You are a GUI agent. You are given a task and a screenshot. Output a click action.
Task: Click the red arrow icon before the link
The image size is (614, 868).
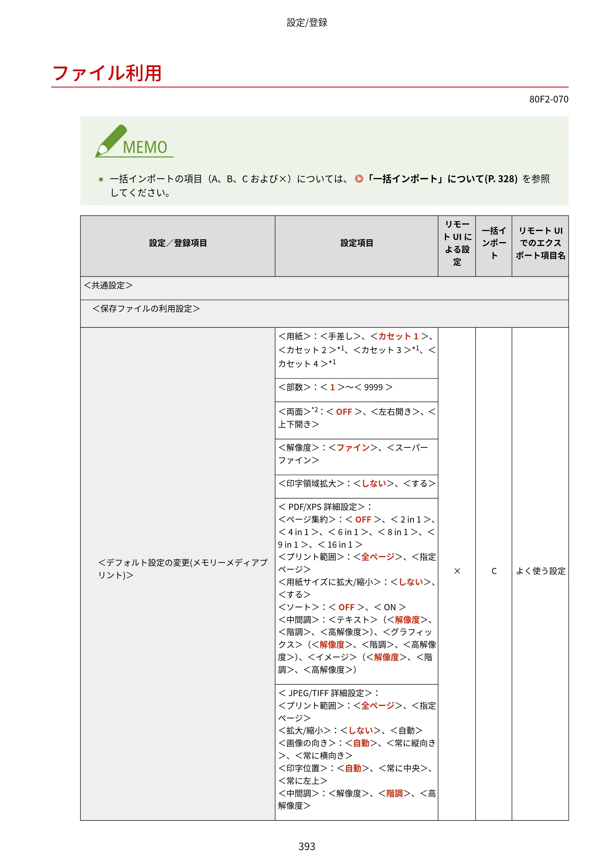359,179
